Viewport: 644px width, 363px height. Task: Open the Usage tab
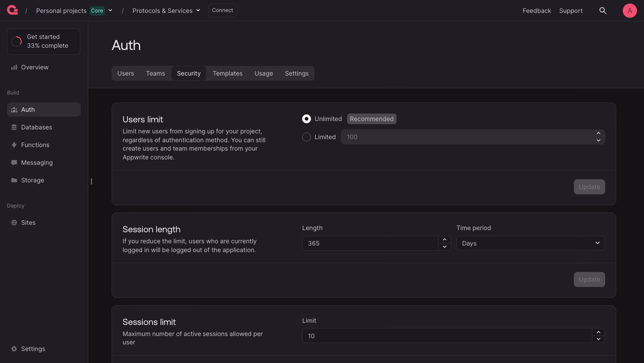[264, 74]
